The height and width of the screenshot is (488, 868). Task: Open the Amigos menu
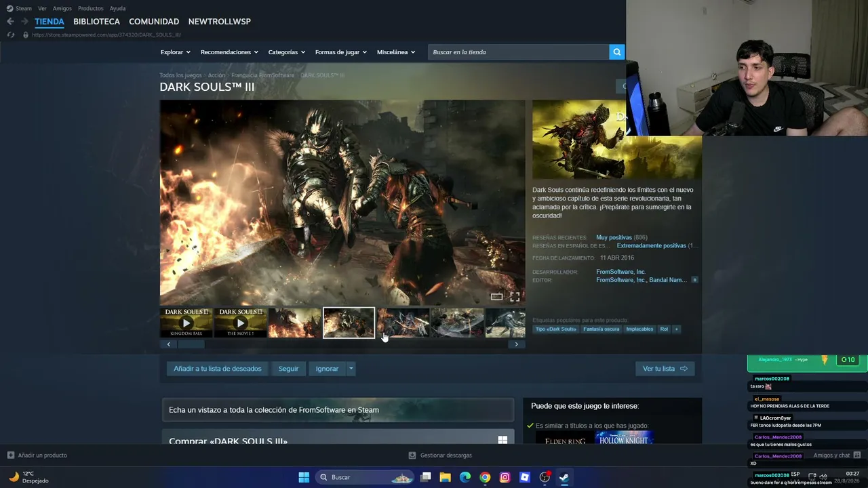pyautogui.click(x=62, y=8)
